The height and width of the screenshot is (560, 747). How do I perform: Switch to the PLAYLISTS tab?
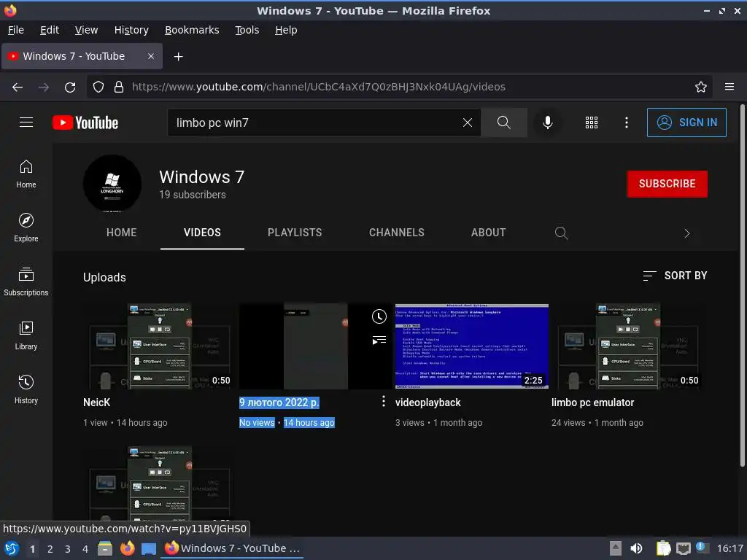point(295,233)
